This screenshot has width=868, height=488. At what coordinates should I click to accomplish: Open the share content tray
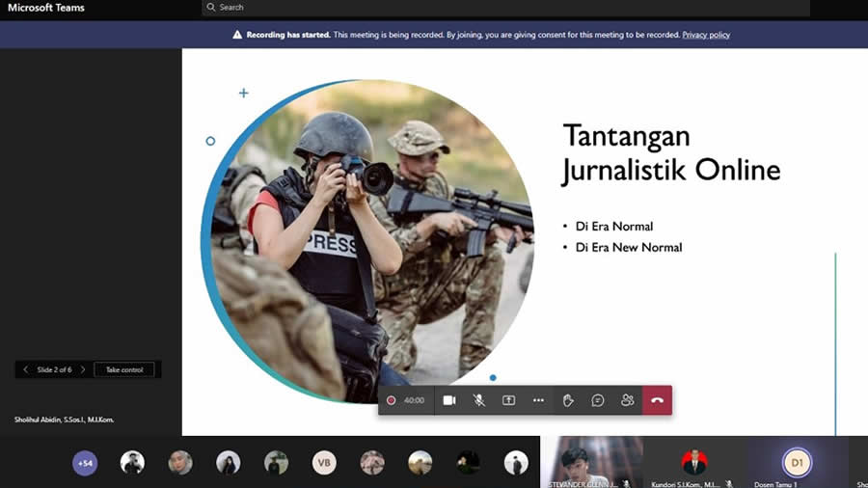pyautogui.click(x=508, y=400)
